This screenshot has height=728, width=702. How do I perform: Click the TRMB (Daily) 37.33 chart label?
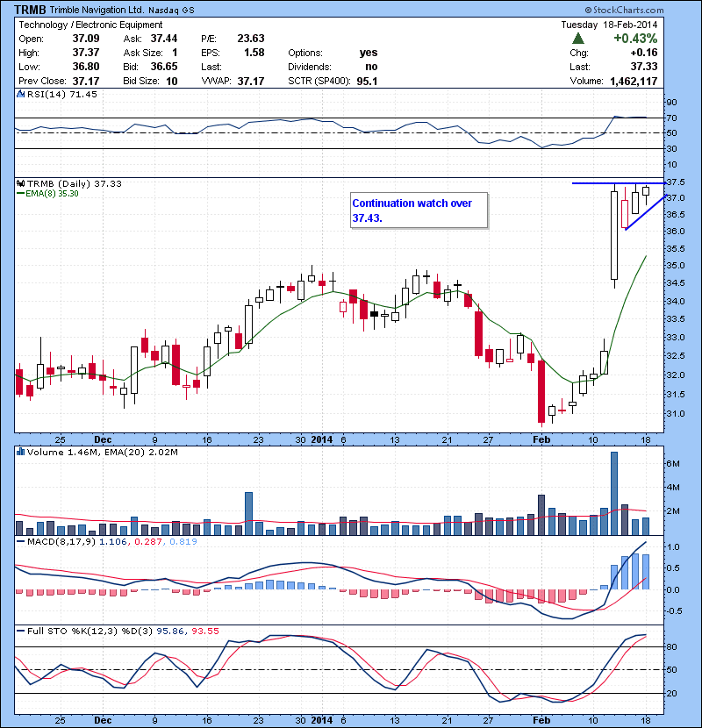coord(75,184)
